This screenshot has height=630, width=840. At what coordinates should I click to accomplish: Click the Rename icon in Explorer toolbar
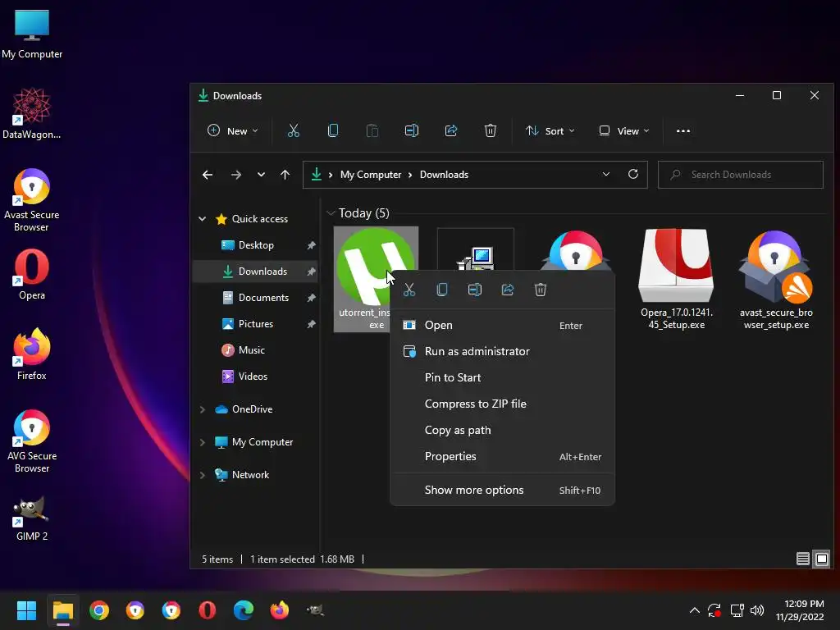(x=412, y=130)
